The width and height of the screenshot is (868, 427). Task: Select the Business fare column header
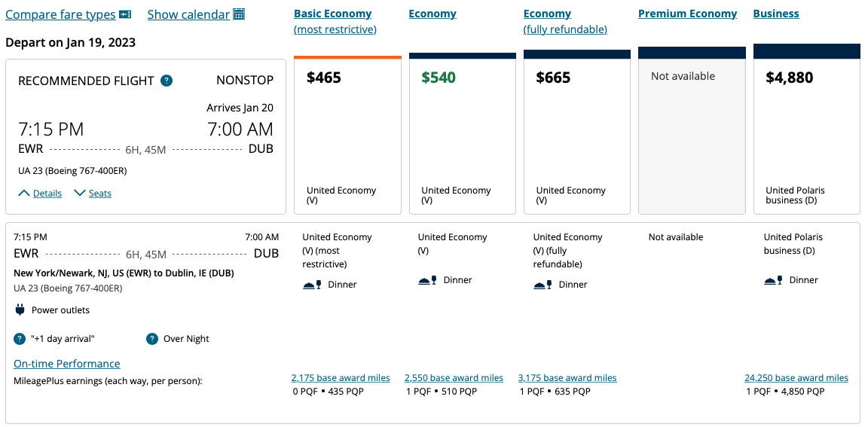click(x=776, y=14)
